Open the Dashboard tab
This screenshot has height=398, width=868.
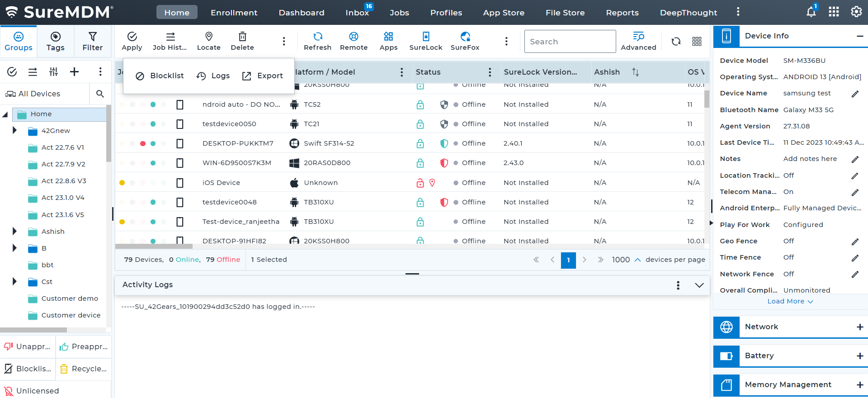coord(302,13)
